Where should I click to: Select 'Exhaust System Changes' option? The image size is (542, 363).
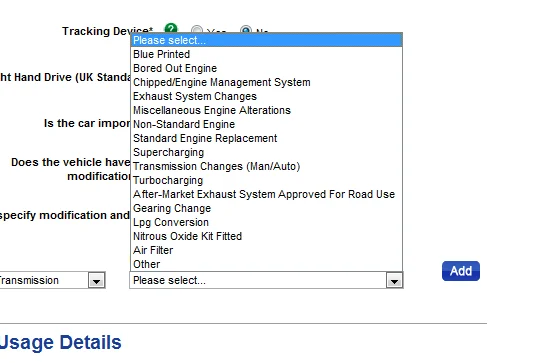pos(267,96)
